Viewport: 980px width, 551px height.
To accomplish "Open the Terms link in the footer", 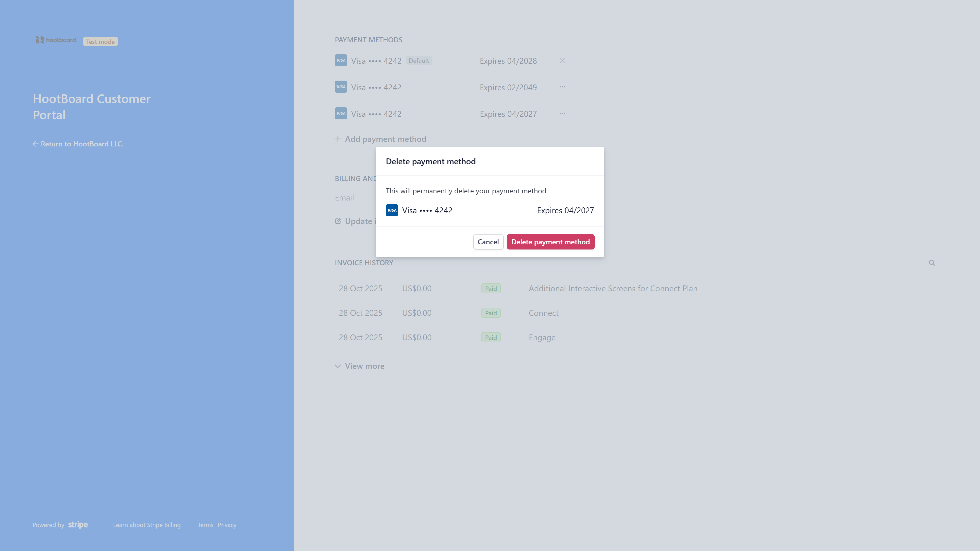I will pos(205,525).
